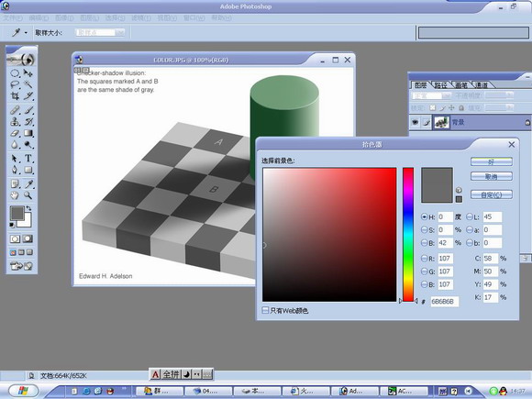Select the R red radio button
This screenshot has height=399, width=532.
click(424, 258)
